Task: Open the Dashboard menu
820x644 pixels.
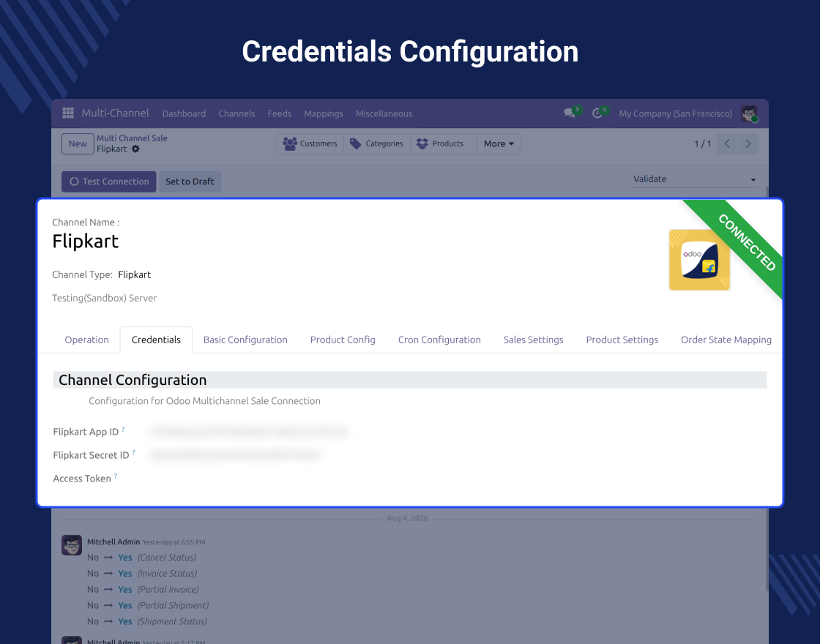Action: tap(184, 113)
